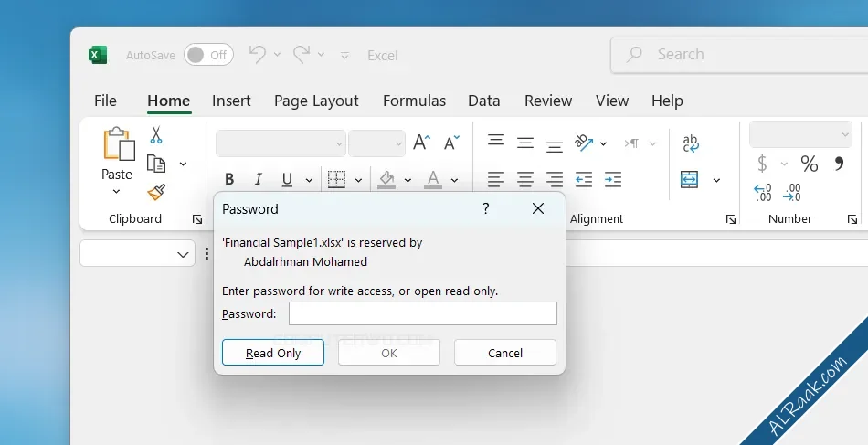Switch to the Home tab

[x=169, y=101]
